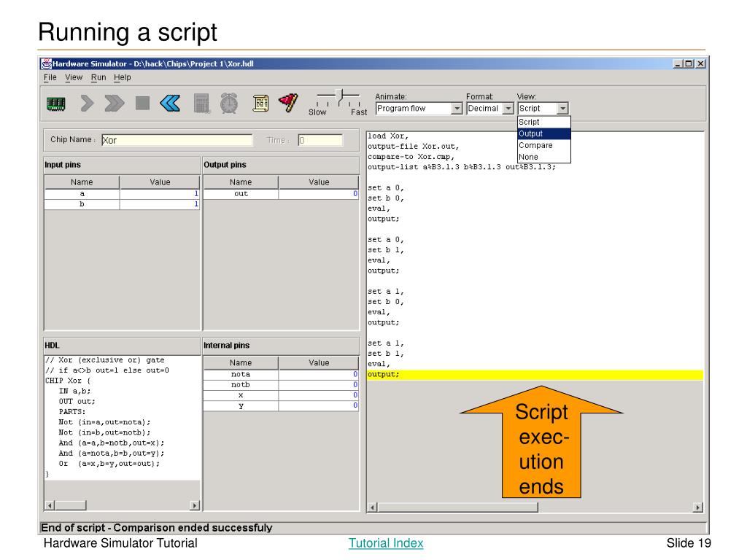Click Input pins Name column header
The width and height of the screenshot is (747, 560).
82,182
